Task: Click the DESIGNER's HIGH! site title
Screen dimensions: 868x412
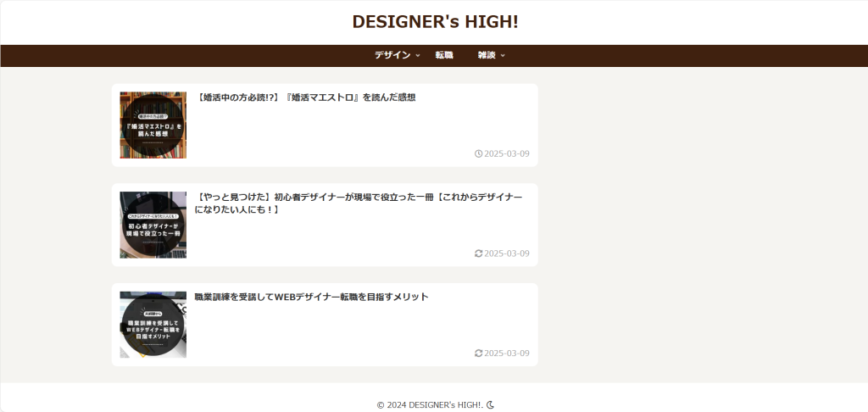Action: tap(434, 21)
